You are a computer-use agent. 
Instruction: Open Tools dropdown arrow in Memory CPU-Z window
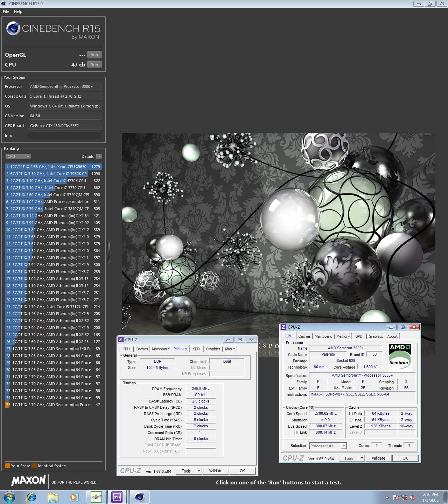click(x=199, y=471)
